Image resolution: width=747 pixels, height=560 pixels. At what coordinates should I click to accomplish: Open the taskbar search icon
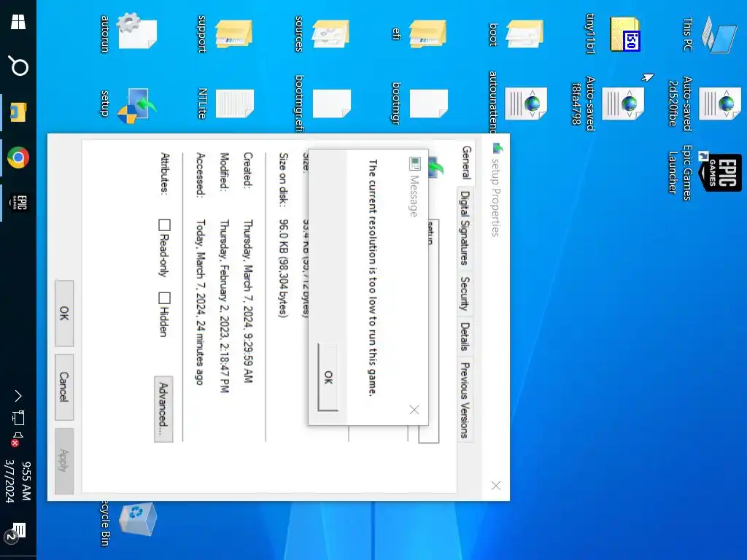(x=18, y=66)
